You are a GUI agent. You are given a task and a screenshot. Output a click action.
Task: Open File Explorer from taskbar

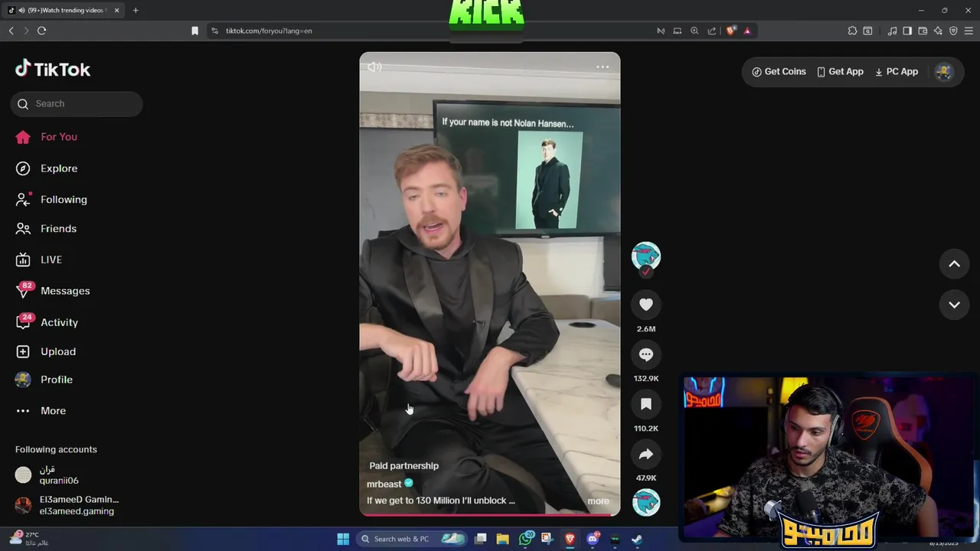tap(502, 539)
